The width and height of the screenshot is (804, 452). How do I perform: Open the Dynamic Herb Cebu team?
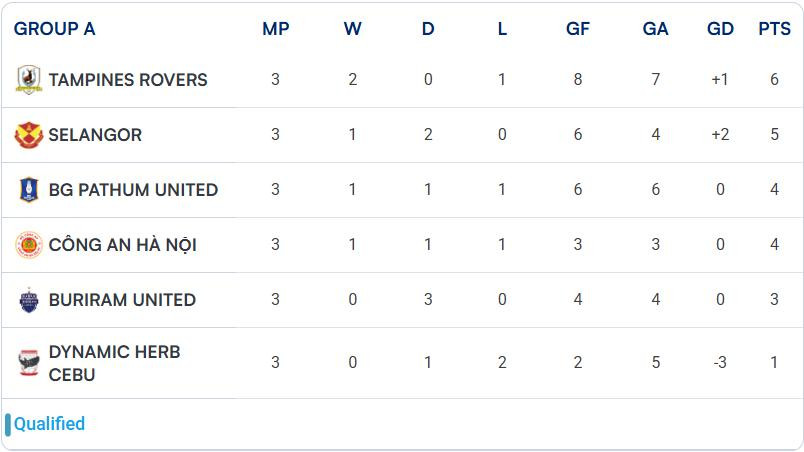coord(114,363)
